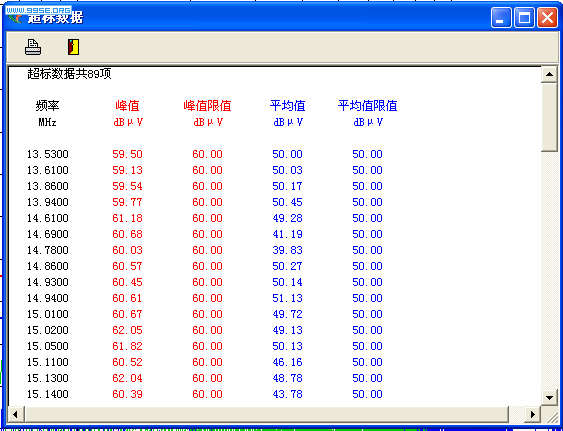Click average value 51.13

pos(287,298)
